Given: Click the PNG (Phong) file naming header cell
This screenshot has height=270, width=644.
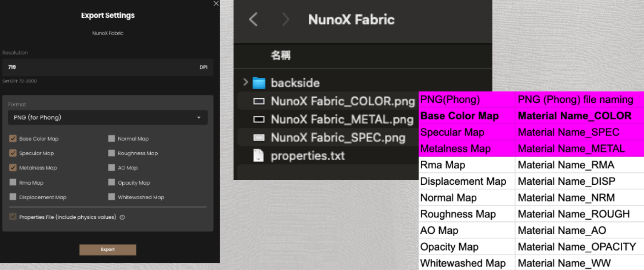Looking at the screenshot, I should [580, 99].
